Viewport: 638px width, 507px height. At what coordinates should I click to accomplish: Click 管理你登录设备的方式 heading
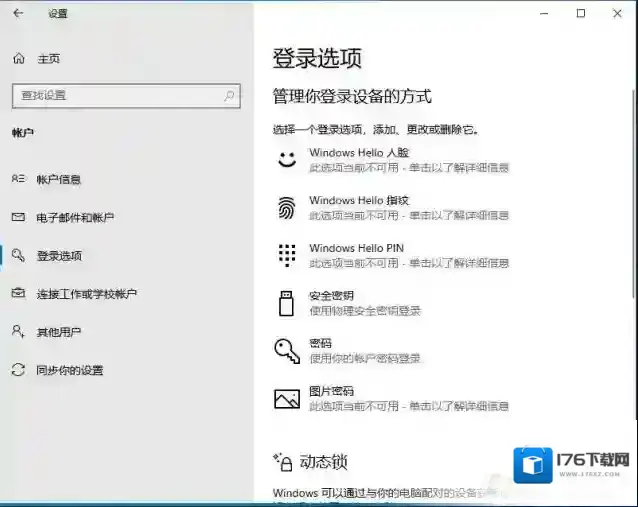click(352, 96)
